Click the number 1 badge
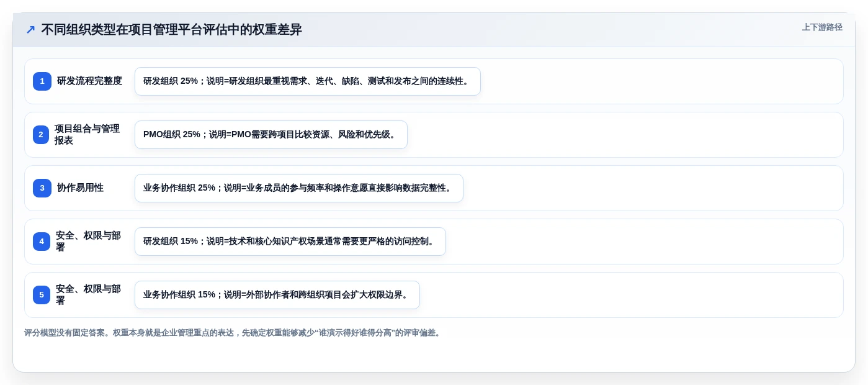 tap(42, 81)
